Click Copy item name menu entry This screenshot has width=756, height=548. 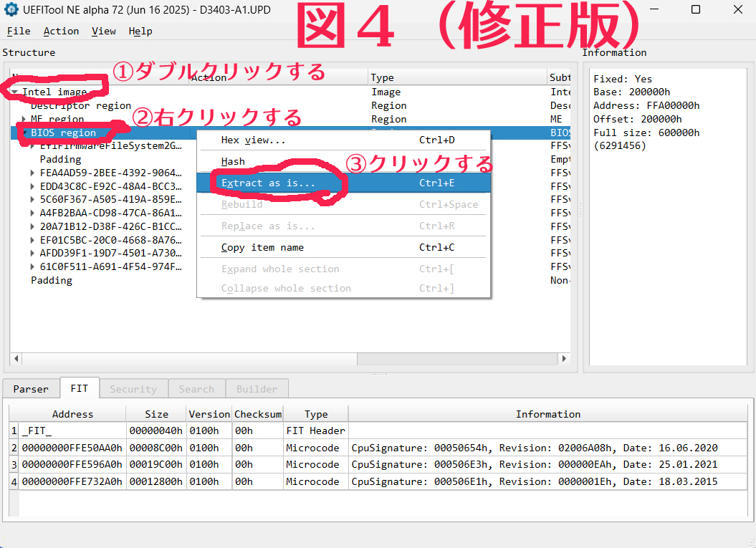tap(262, 248)
